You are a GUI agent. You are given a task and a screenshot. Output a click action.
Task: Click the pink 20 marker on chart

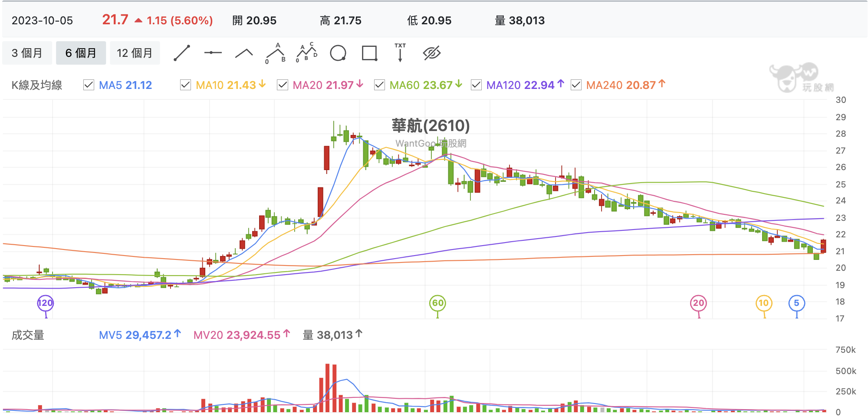click(x=698, y=303)
